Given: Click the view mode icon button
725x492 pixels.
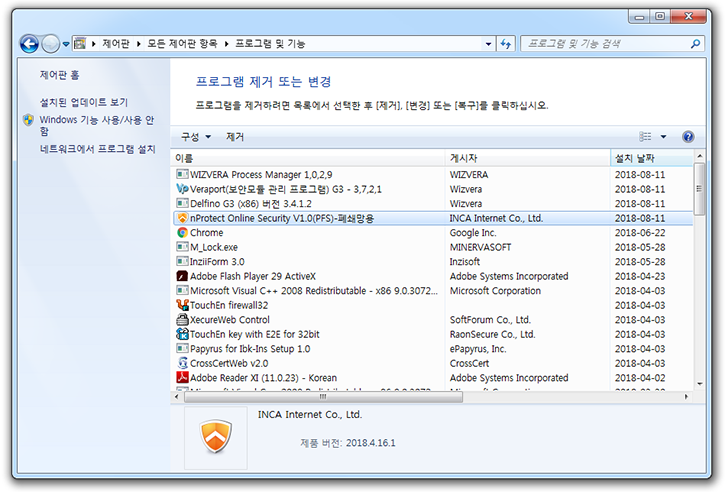Looking at the screenshot, I should pyautogui.click(x=645, y=136).
